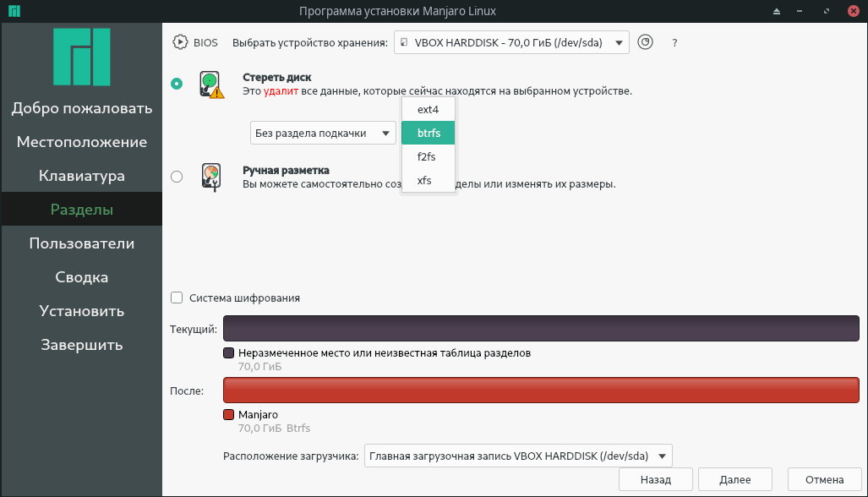
Task: Choose xfs from the filesystem list
Action: (x=424, y=180)
